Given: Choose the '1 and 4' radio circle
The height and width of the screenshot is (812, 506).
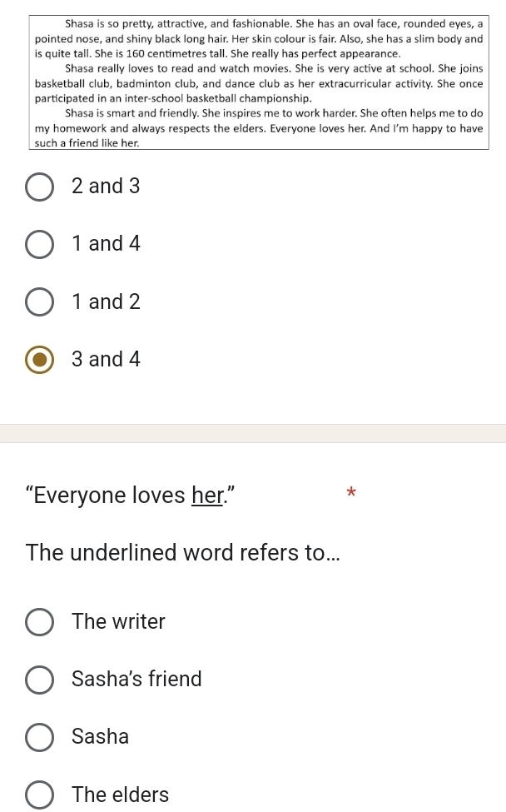Looking at the screenshot, I should (x=40, y=245).
